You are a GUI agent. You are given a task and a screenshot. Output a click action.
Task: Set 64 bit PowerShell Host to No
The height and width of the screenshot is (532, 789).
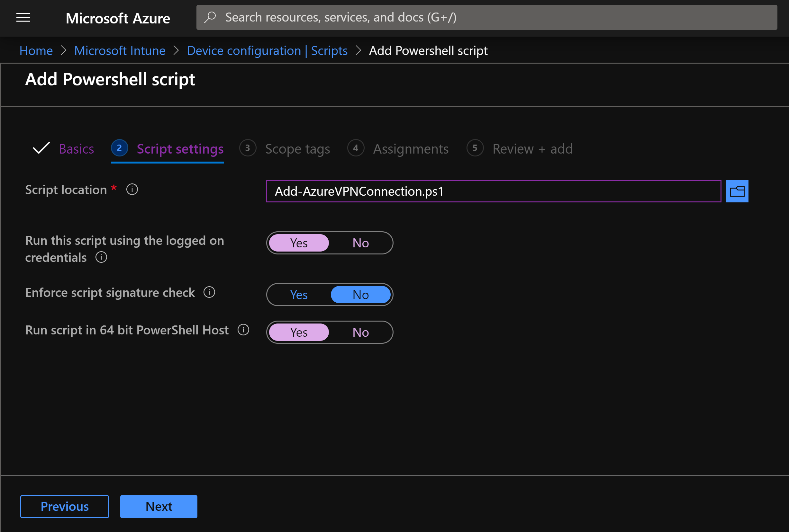[x=360, y=332]
